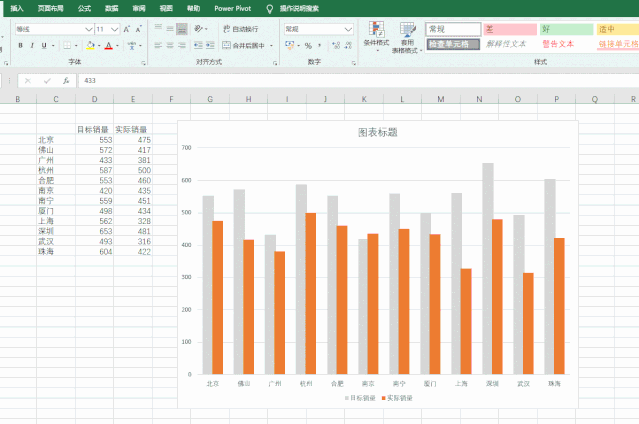Screen dimensions: 639x424
Task: Switch to the 页面布局 tab
Action: [x=51, y=7]
